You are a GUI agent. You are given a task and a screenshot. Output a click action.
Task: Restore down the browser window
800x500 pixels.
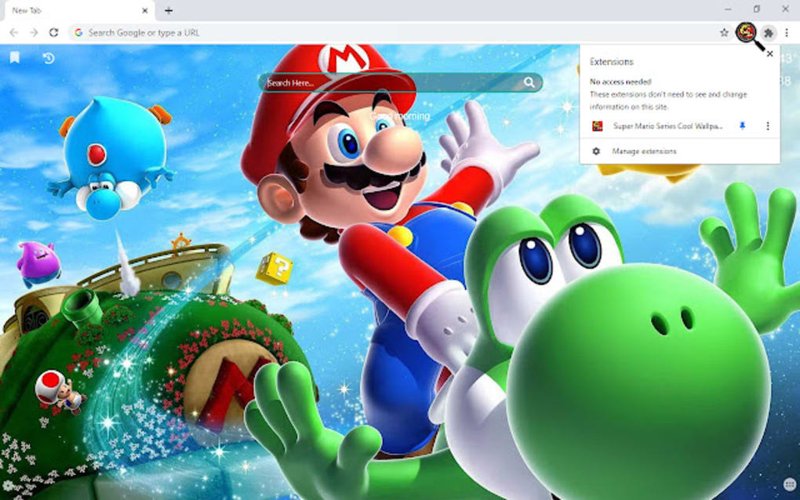point(757,9)
